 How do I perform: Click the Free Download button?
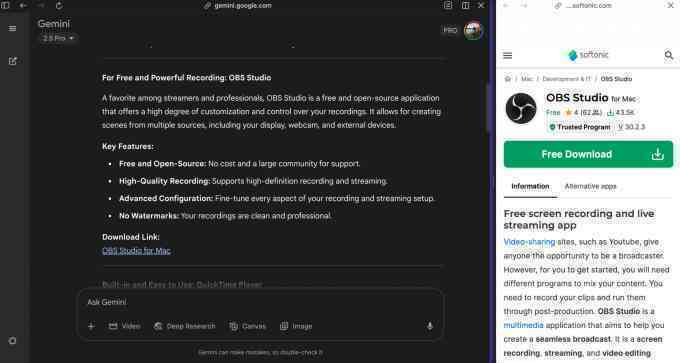click(588, 154)
